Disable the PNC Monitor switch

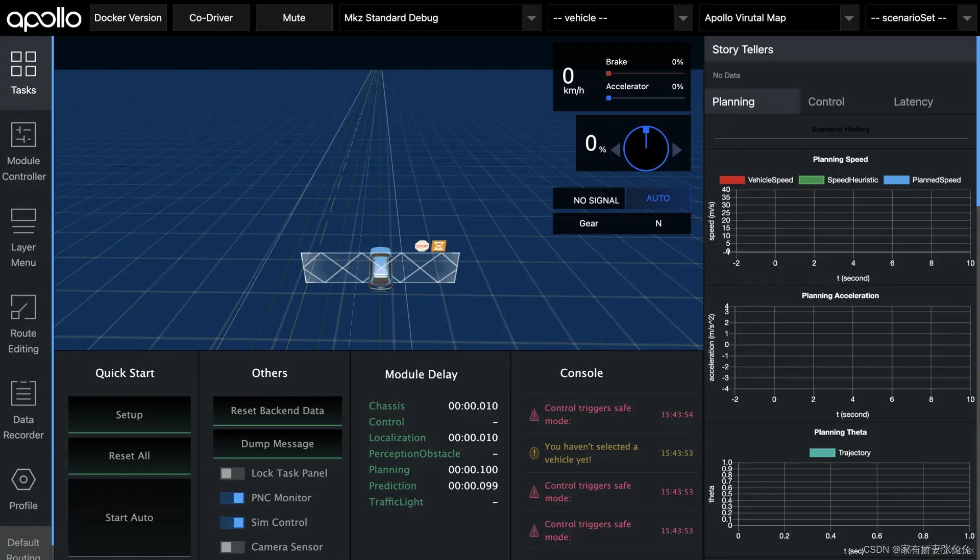[x=232, y=498]
